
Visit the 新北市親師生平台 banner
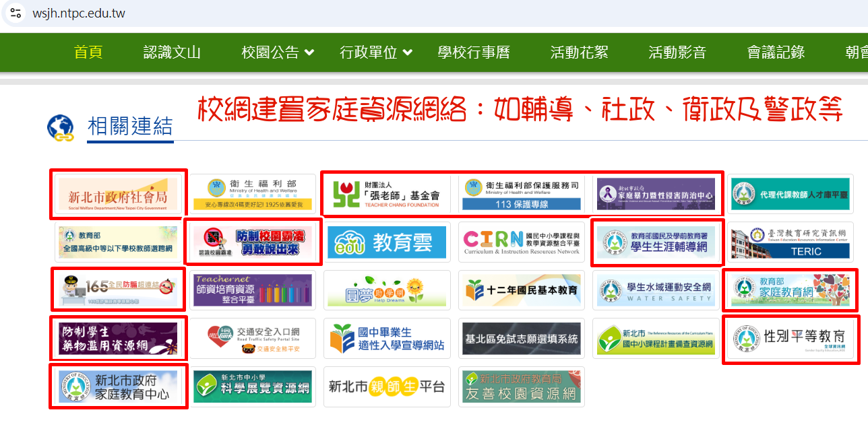click(x=387, y=386)
